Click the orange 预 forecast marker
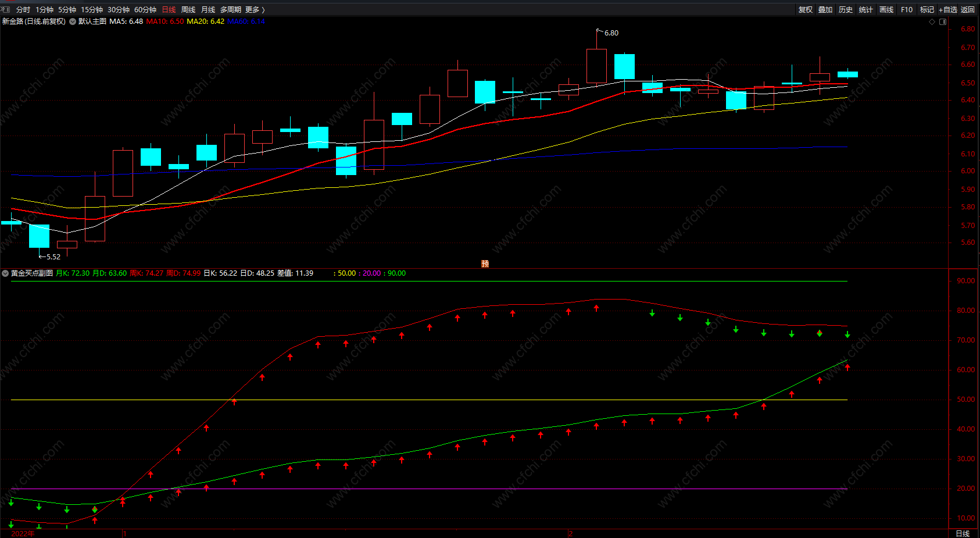 point(485,263)
